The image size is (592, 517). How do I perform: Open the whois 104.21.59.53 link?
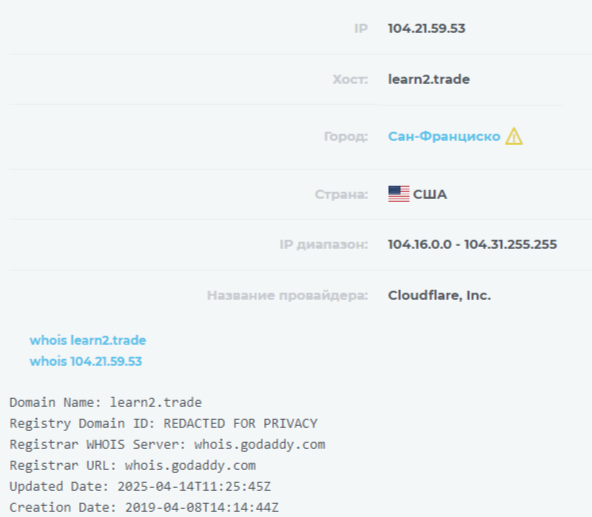86,361
